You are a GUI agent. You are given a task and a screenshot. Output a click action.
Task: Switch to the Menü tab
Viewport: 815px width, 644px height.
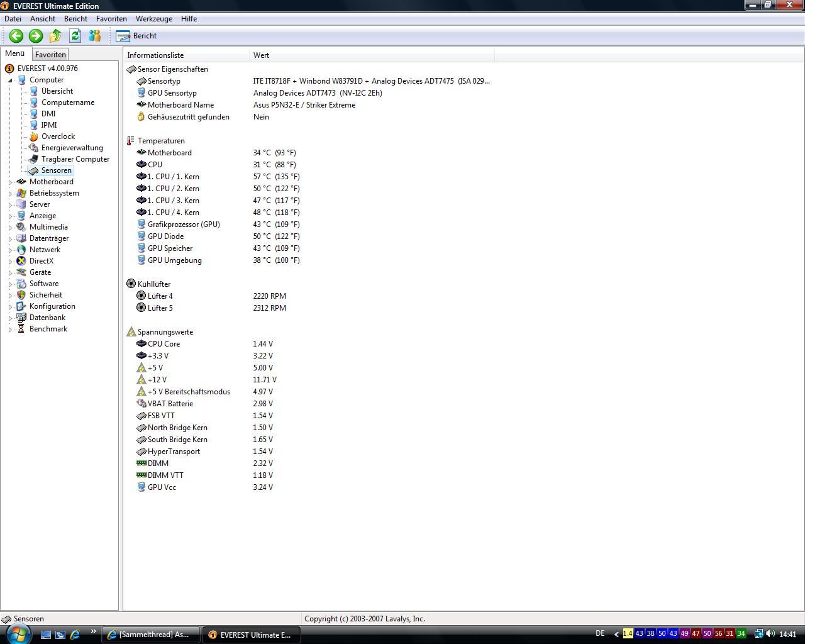15,54
